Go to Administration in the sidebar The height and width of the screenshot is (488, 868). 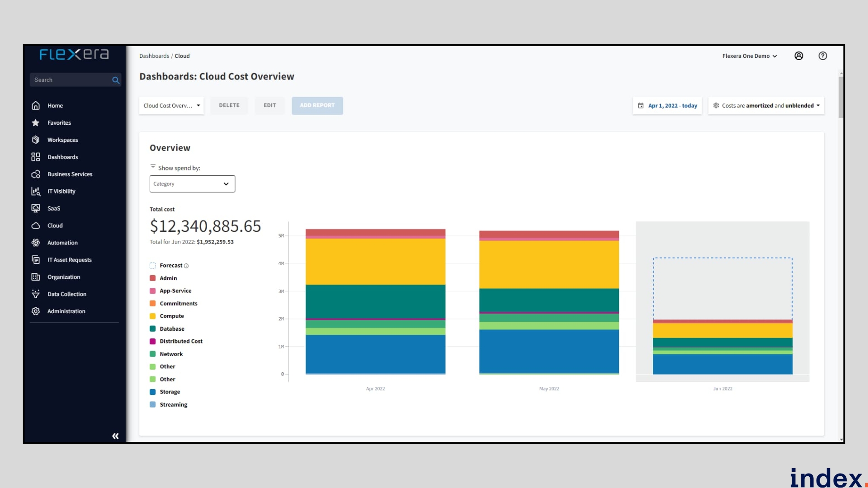tap(66, 311)
